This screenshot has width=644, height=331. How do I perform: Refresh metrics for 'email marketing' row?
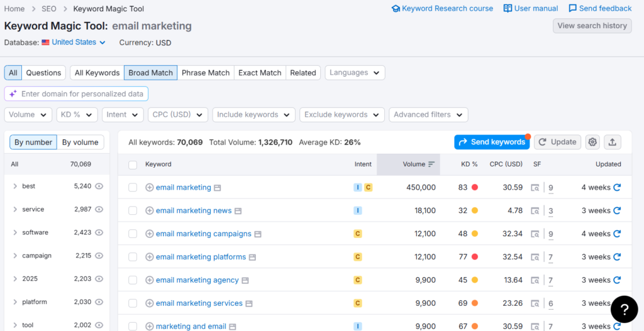[617, 187]
